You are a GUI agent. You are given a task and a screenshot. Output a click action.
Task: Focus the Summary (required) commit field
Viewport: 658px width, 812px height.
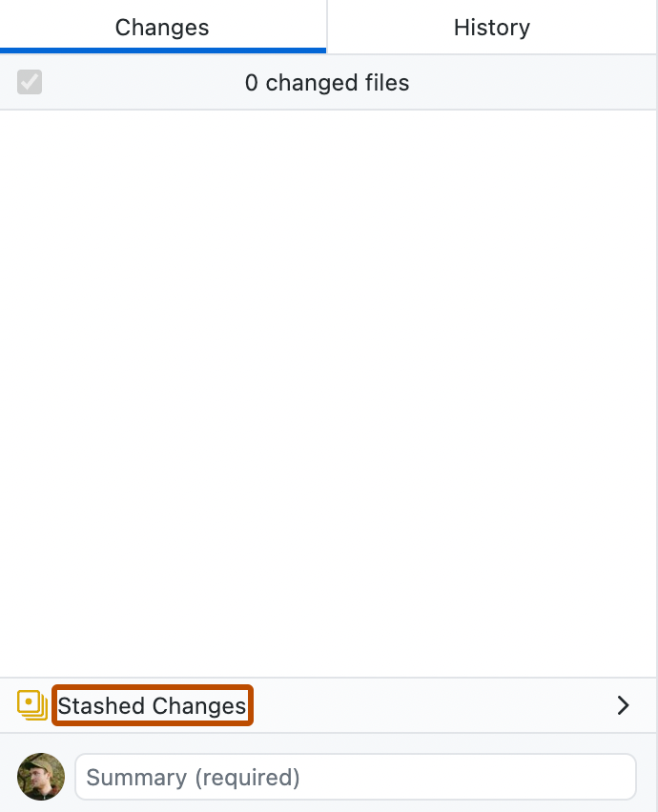[356, 777]
